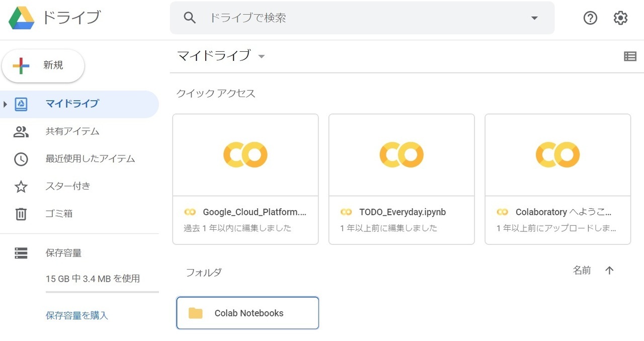Open the settings gear icon
Screen dimensions: 644x341
coord(621,18)
